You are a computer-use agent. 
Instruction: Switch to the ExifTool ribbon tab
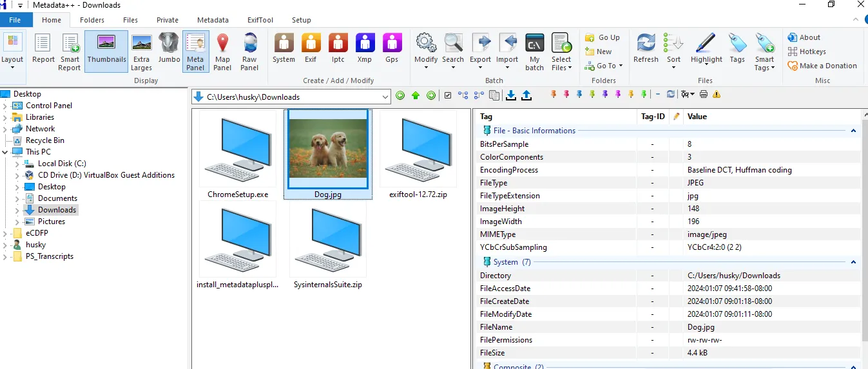[x=260, y=20]
